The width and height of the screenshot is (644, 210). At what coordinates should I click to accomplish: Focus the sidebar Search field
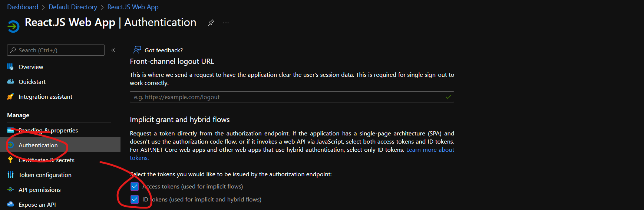coord(56,50)
